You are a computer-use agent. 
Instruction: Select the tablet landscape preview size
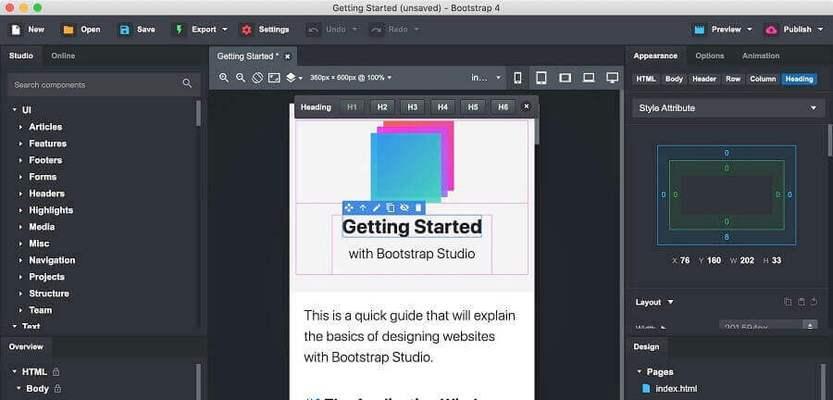click(x=565, y=78)
